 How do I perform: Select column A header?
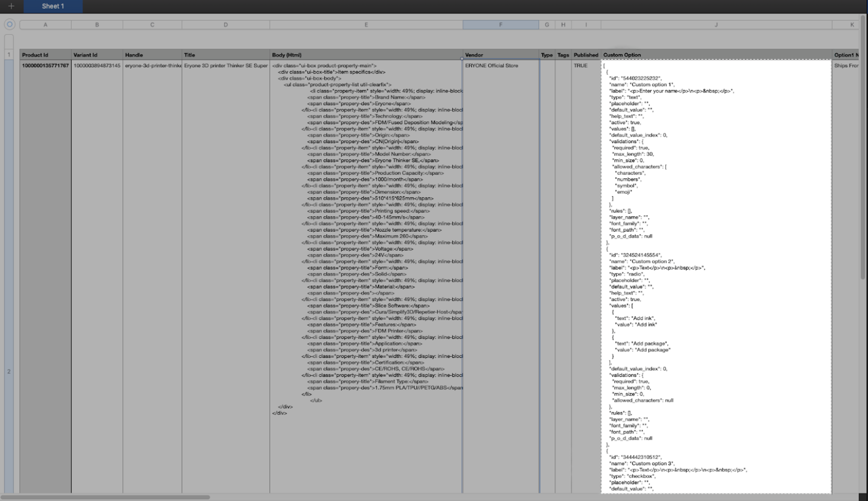tap(45, 24)
